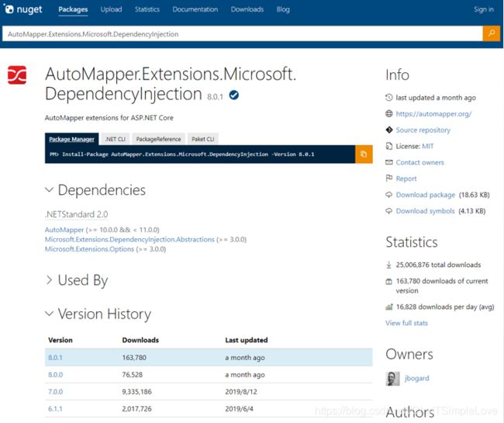
Task: Copy the install command with orange icon
Action: (x=364, y=154)
